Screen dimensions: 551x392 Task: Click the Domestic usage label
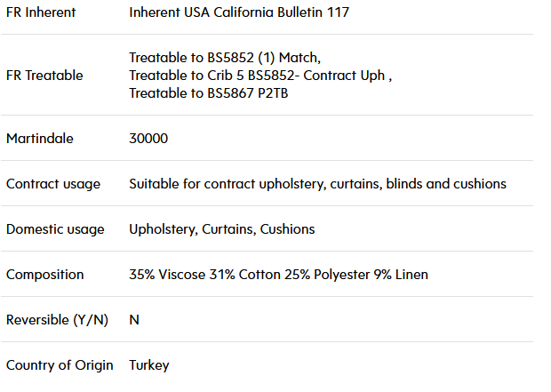(x=55, y=229)
